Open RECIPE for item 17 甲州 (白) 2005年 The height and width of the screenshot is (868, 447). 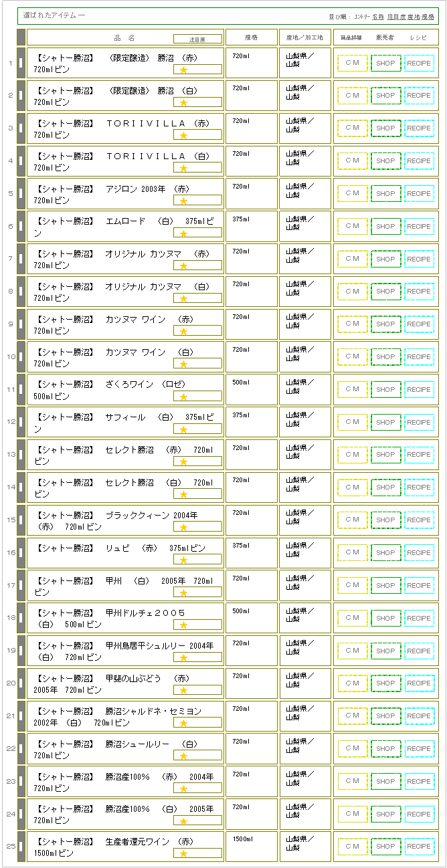point(420,585)
